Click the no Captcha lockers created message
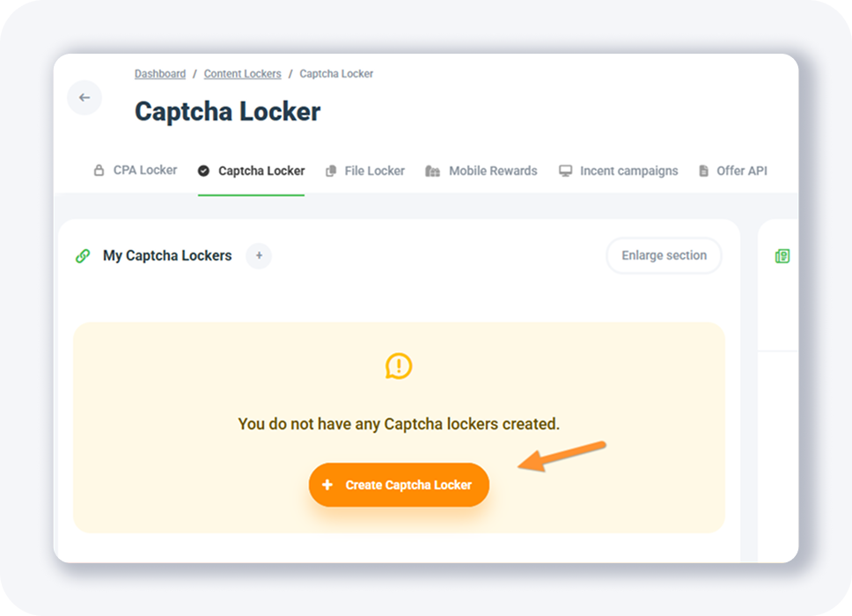 click(399, 424)
